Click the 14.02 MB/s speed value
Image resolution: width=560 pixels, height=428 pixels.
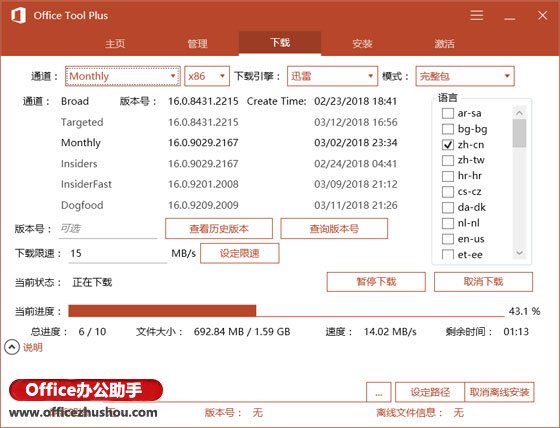pyautogui.click(x=390, y=332)
